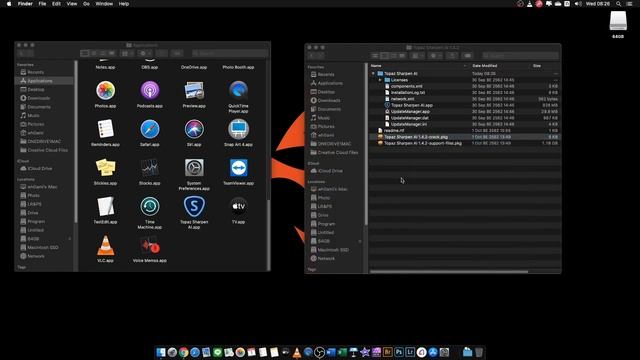Open the Trash in the Dock
The height and width of the screenshot is (360, 640).
tap(479, 352)
